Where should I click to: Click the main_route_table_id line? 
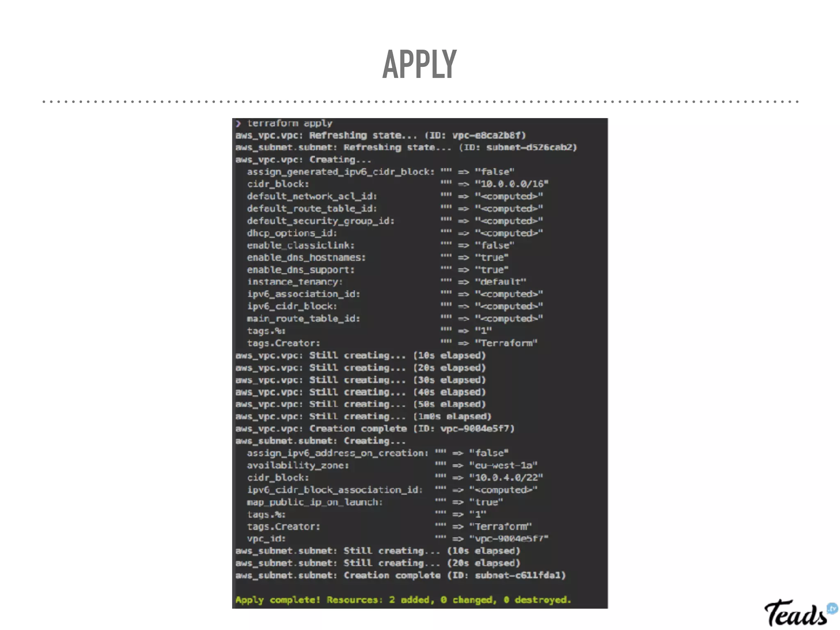point(395,319)
